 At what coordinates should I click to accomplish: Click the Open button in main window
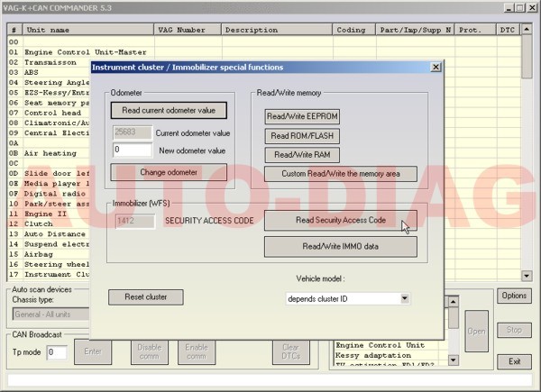(x=476, y=331)
